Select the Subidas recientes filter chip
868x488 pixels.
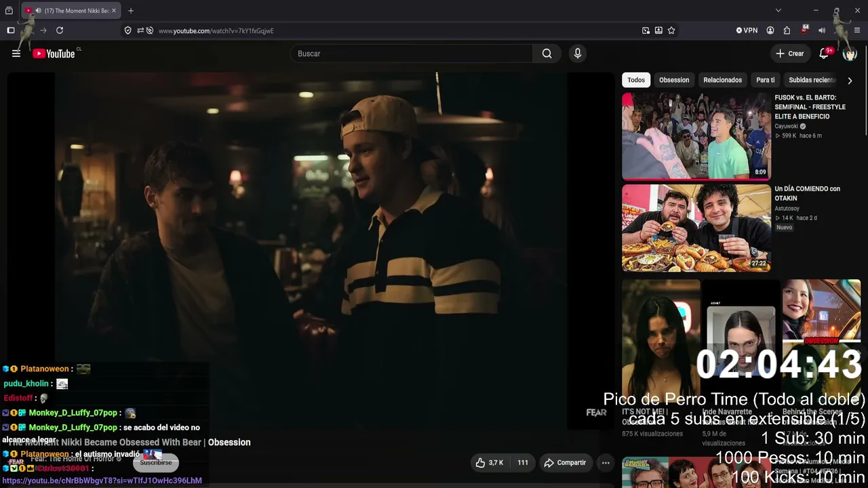pos(812,80)
